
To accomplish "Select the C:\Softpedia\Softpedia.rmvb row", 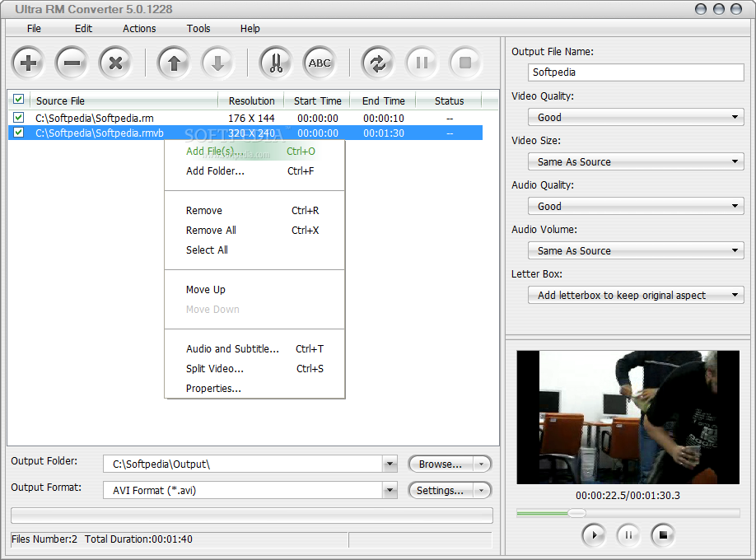I will (x=245, y=133).
